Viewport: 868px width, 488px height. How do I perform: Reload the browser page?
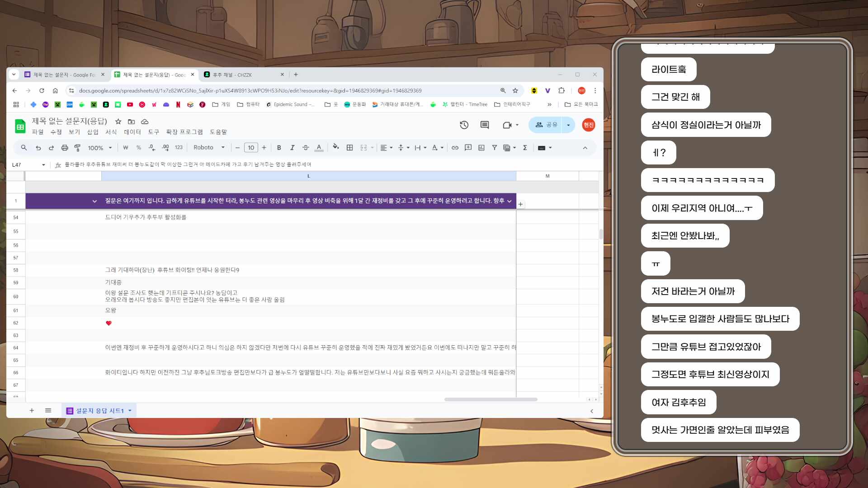[x=42, y=91]
